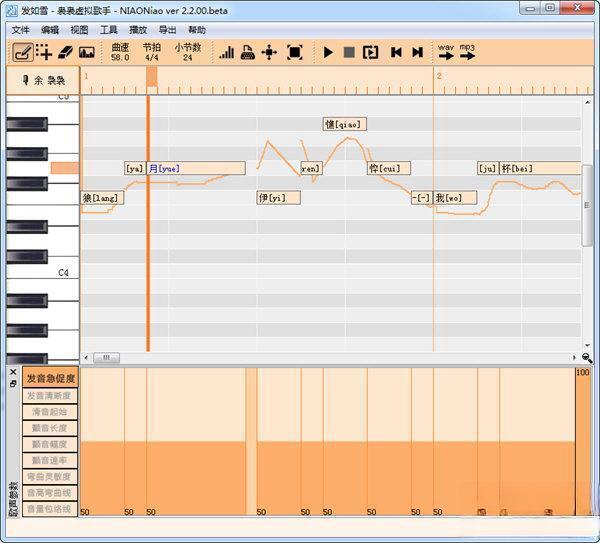Open the 导出 menu
Image resolution: width=600 pixels, height=543 pixels.
pyautogui.click(x=168, y=30)
